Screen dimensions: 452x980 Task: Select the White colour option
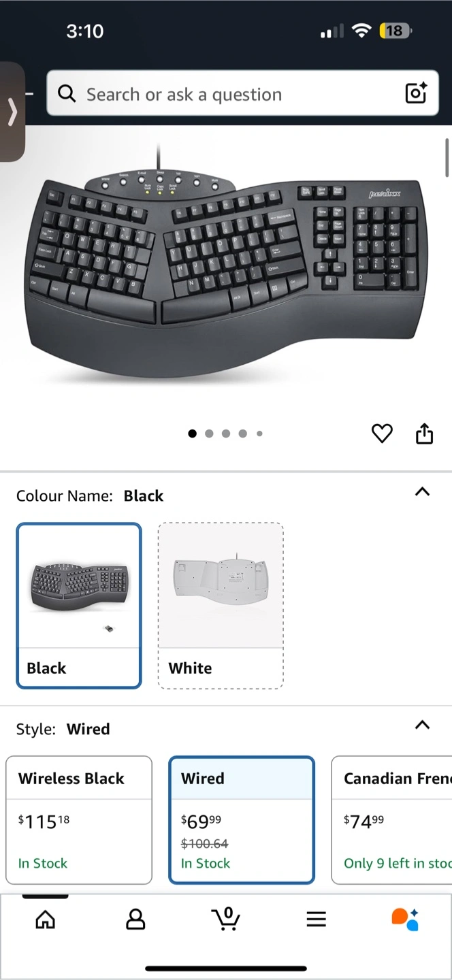221,606
